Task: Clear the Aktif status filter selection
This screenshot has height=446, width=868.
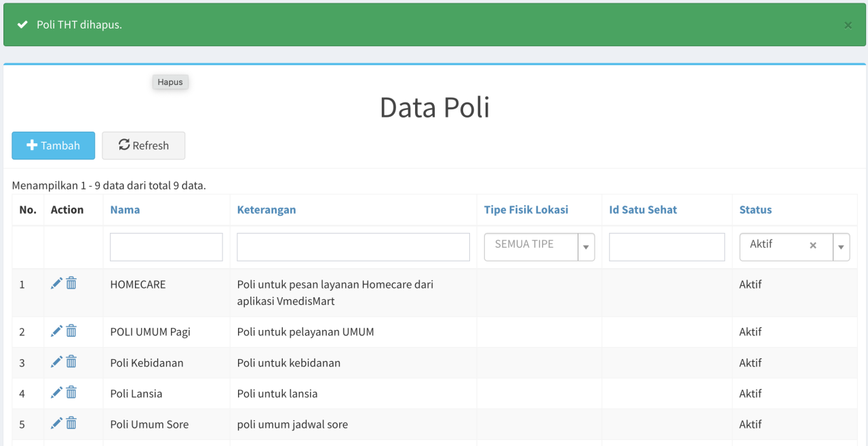Action: (812, 246)
